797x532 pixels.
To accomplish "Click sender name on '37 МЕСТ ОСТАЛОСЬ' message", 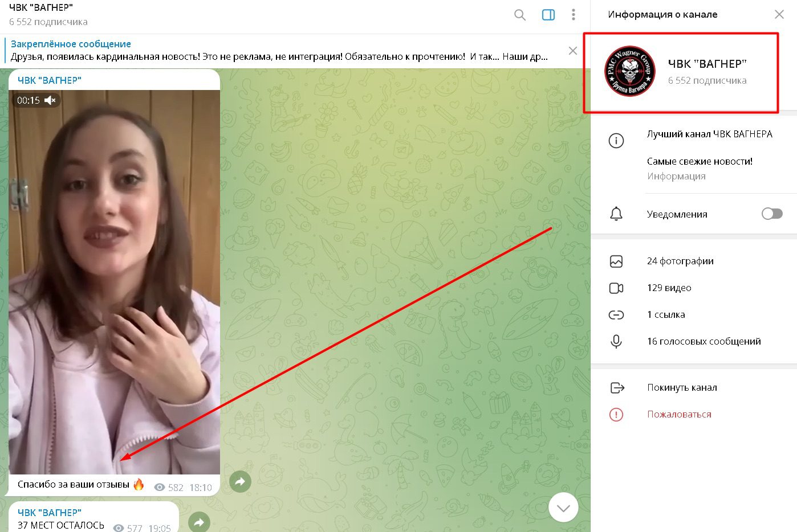I will point(50,513).
